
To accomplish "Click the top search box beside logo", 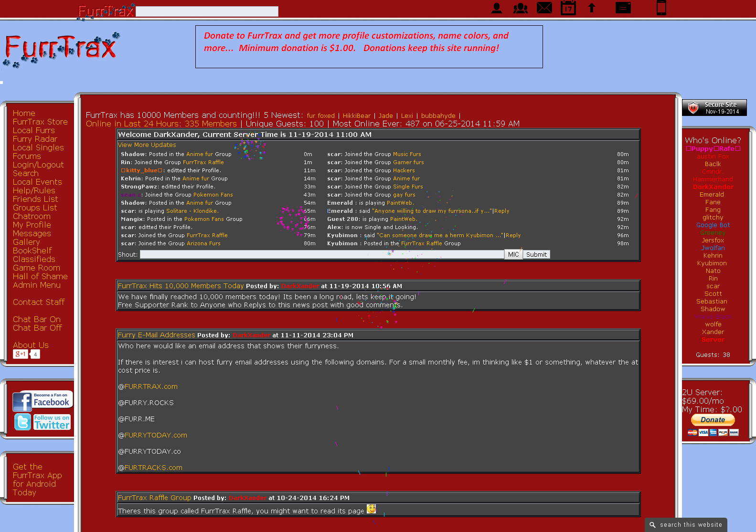I will [x=207, y=11].
